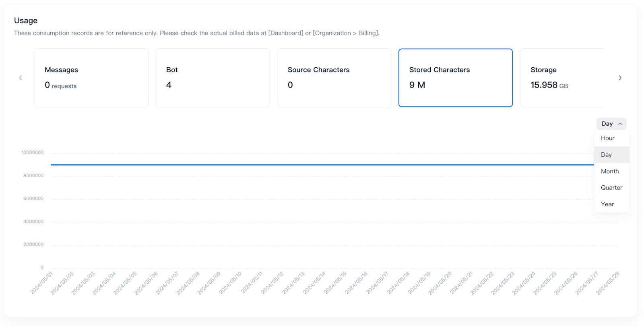
Task: Click the right carousel arrow
Action: pyautogui.click(x=620, y=78)
